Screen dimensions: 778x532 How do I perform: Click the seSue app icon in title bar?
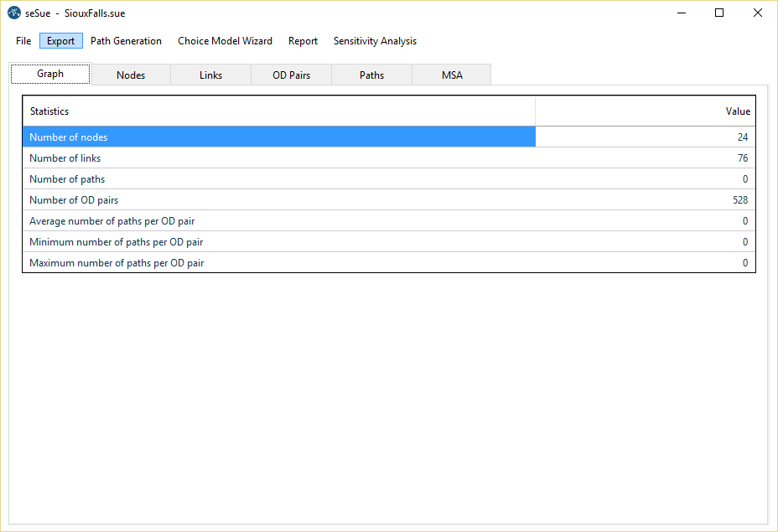(x=14, y=13)
